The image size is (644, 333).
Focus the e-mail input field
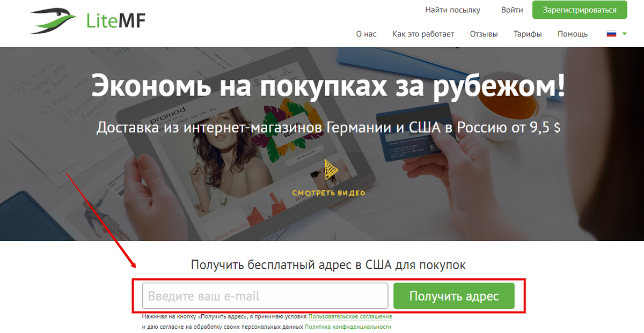265,295
